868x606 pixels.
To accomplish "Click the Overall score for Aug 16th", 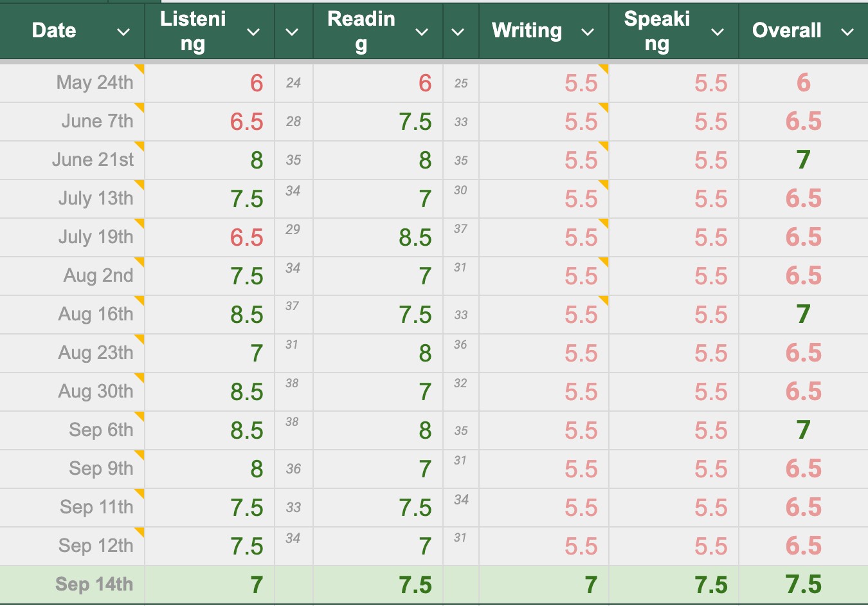I will [802, 315].
